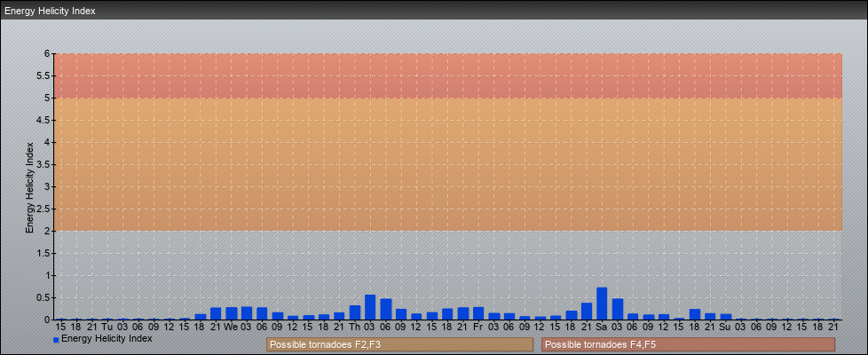The image size is (868, 355).
Task: Click the bar above the We label
Action: pyautogui.click(x=232, y=313)
